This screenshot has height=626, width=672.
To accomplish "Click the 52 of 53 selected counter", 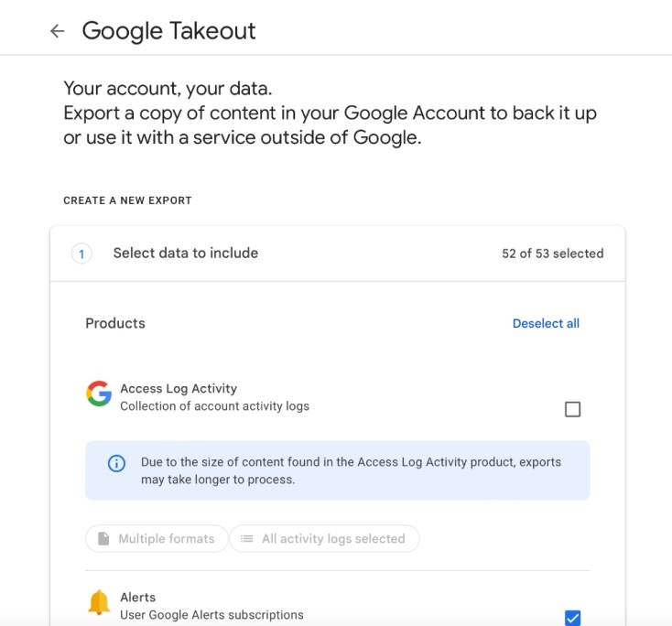I will click(552, 254).
